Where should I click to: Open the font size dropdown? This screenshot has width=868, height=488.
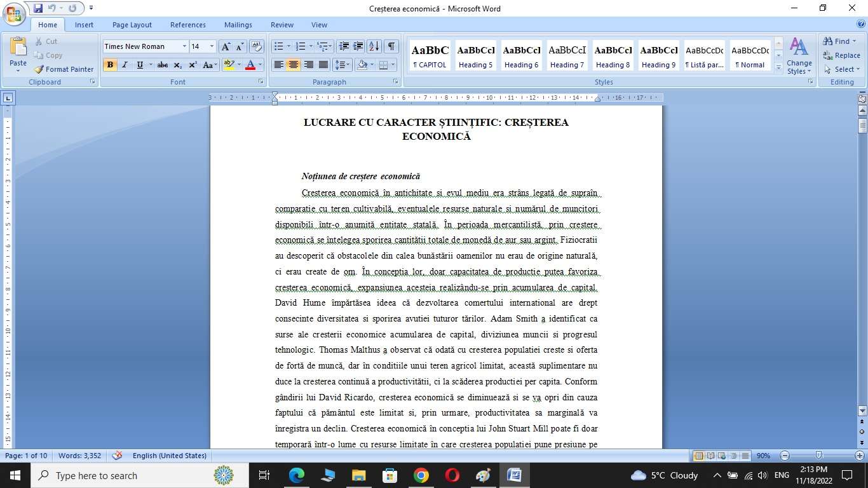[x=212, y=46]
